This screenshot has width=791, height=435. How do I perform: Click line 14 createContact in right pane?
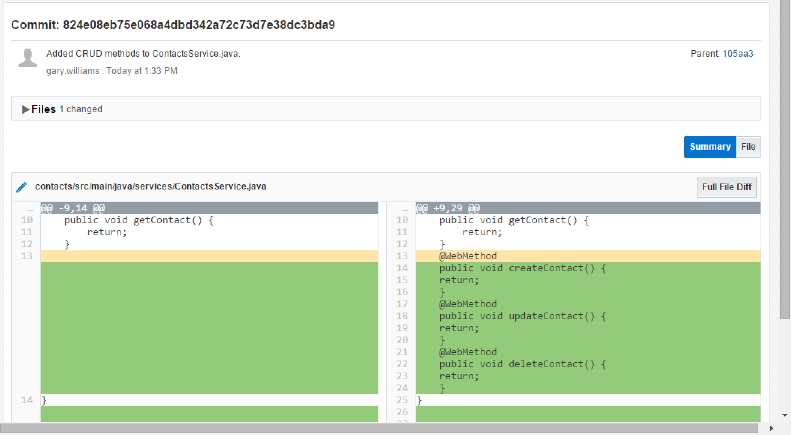pos(522,268)
